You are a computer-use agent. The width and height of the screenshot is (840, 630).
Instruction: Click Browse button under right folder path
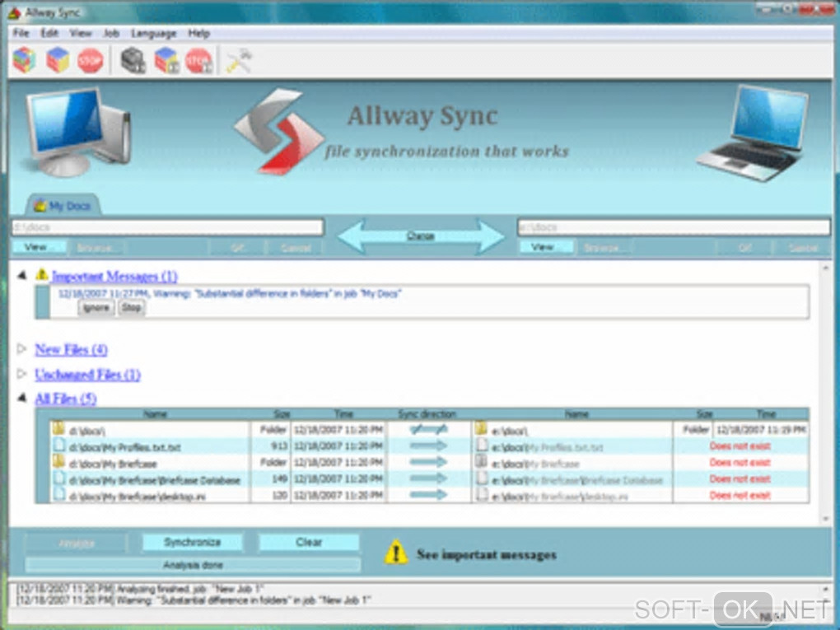(x=602, y=248)
